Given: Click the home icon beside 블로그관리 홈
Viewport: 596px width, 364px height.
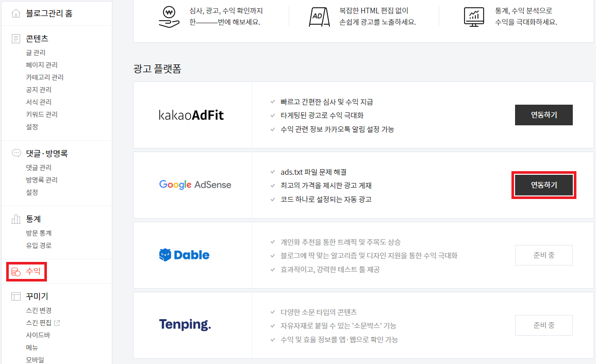Looking at the screenshot, I should [15, 13].
